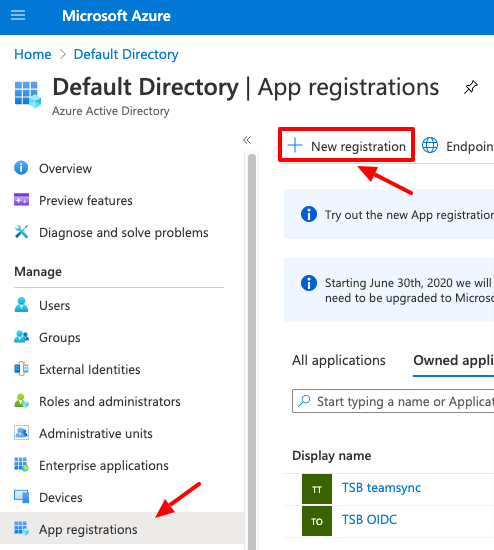Screen dimensions: 494x550
Task: Open Administrative units in sidebar
Action: coord(95,434)
